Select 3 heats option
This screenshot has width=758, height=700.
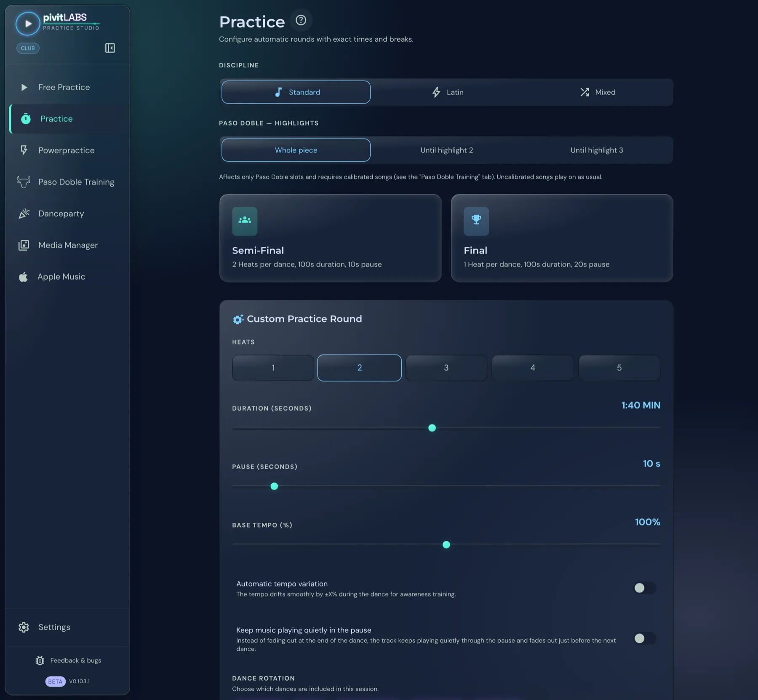(x=446, y=368)
